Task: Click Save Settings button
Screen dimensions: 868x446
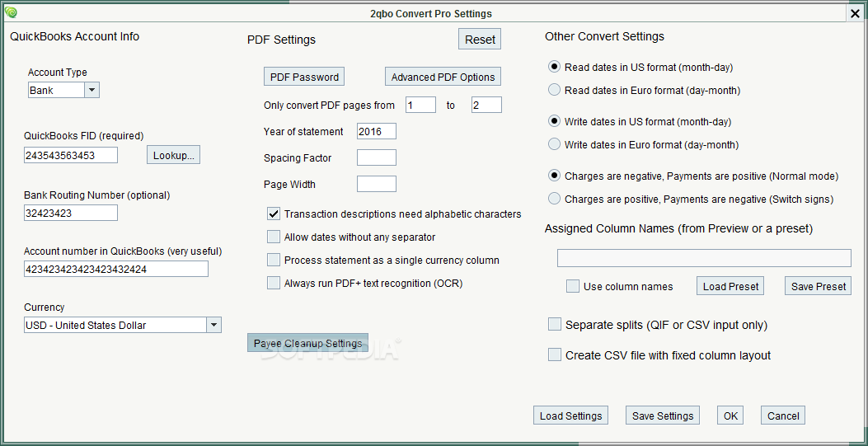Action: point(663,415)
